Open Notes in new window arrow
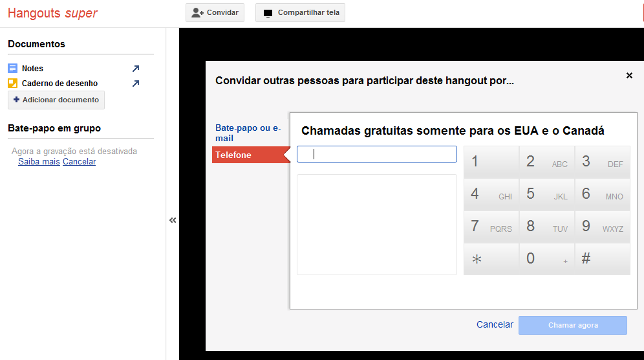The width and height of the screenshot is (644, 360). tap(136, 68)
